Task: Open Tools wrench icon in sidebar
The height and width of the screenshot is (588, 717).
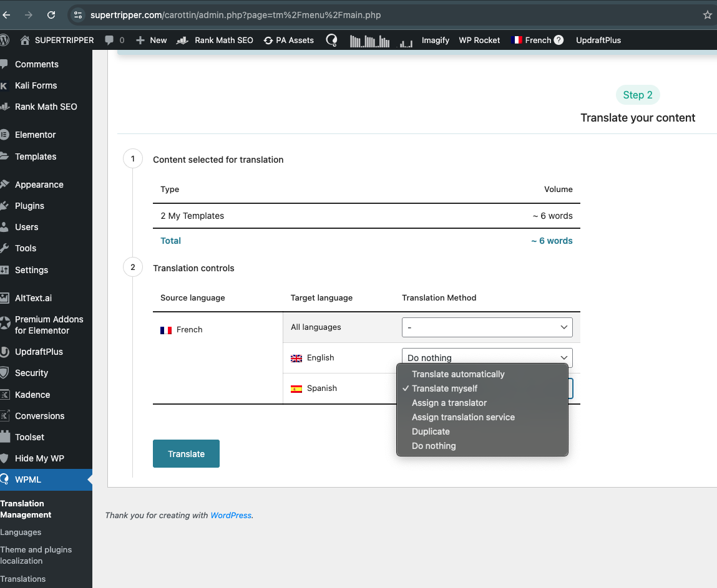Action: (4, 248)
